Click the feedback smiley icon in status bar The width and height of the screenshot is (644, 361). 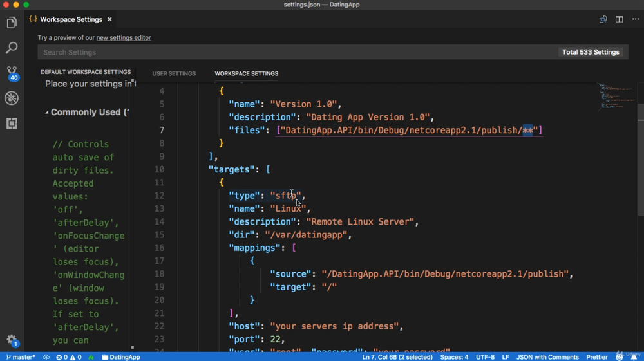tap(619, 357)
